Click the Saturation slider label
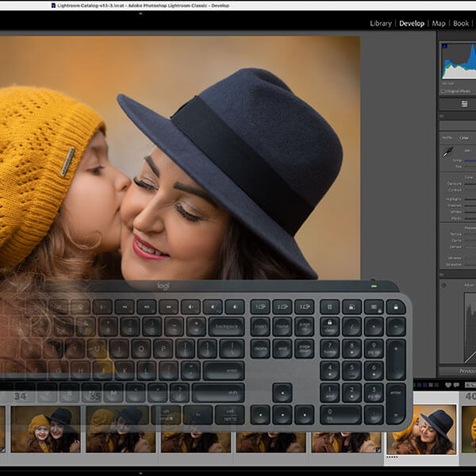Image resolution: width=476 pixels, height=476 pixels. (x=454, y=264)
